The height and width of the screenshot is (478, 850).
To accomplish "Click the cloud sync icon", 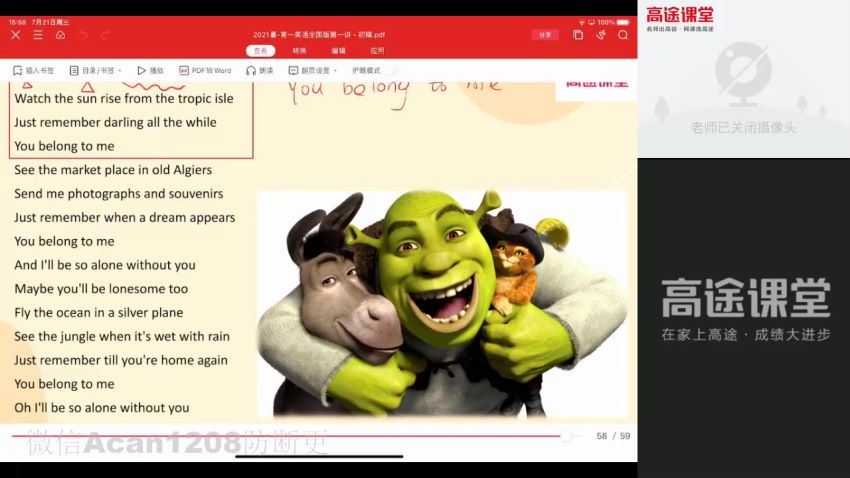I will (60, 35).
